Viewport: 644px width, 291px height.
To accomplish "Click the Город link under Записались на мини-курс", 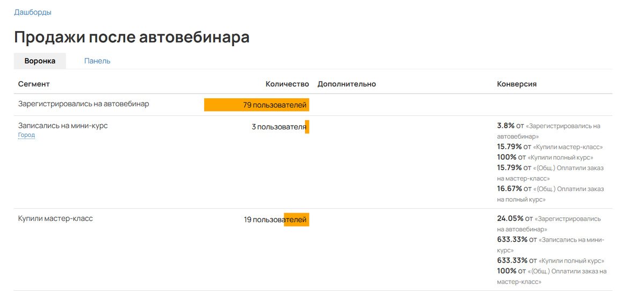I will 26,135.
